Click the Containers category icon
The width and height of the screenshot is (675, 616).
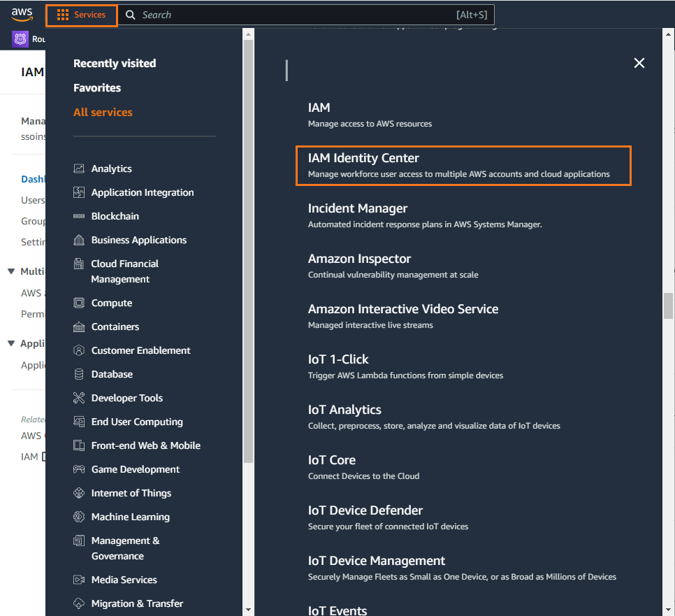pyautogui.click(x=79, y=327)
